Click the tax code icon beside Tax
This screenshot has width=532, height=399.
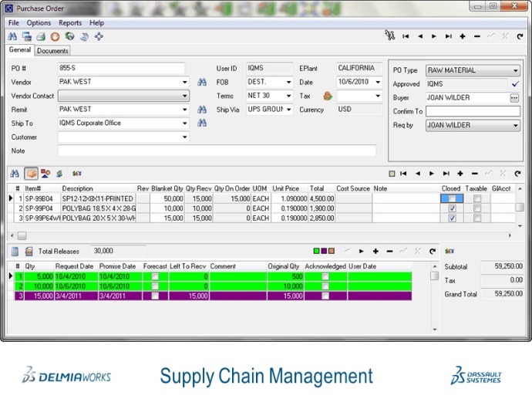[327, 96]
